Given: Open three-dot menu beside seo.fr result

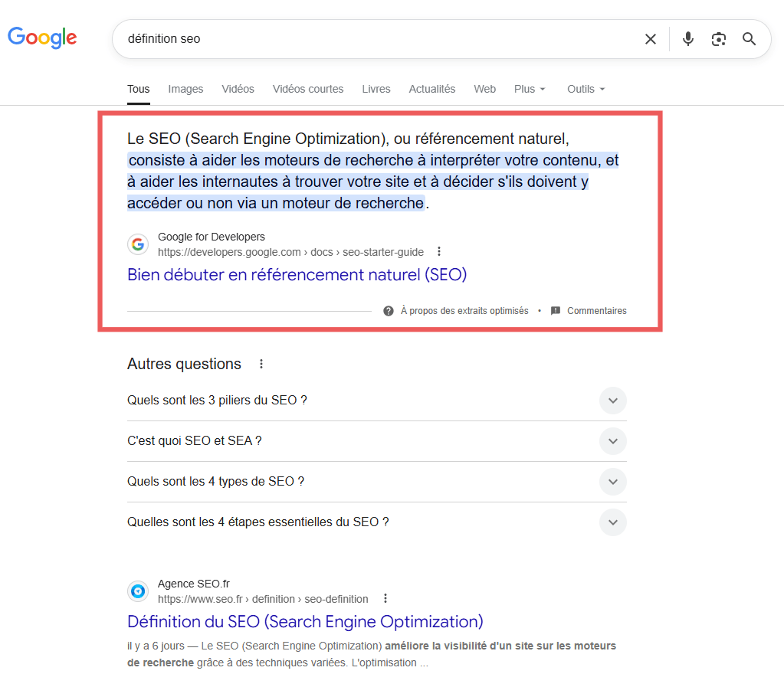Looking at the screenshot, I should pyautogui.click(x=385, y=599).
